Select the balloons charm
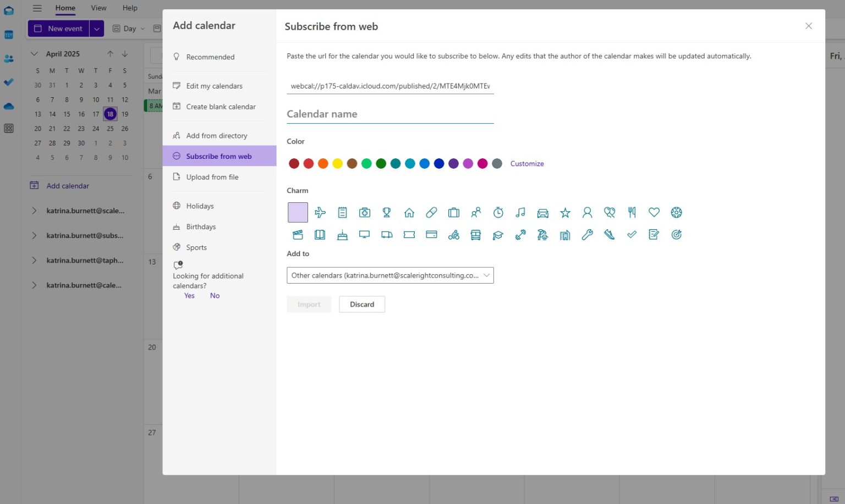 tap(610, 212)
